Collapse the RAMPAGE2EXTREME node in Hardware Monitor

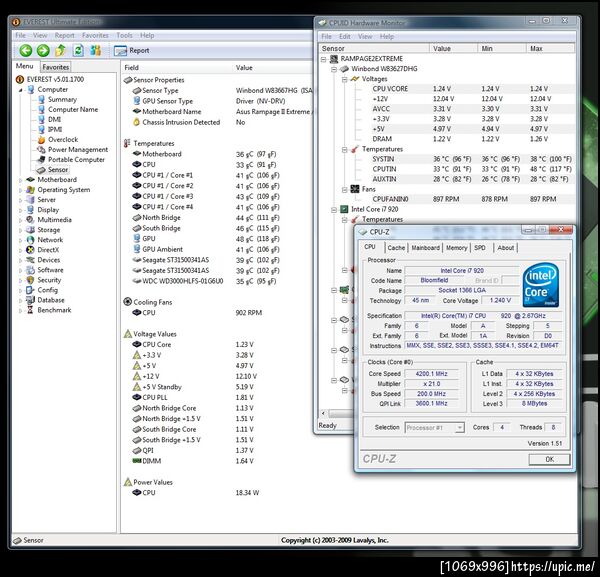pos(323,59)
